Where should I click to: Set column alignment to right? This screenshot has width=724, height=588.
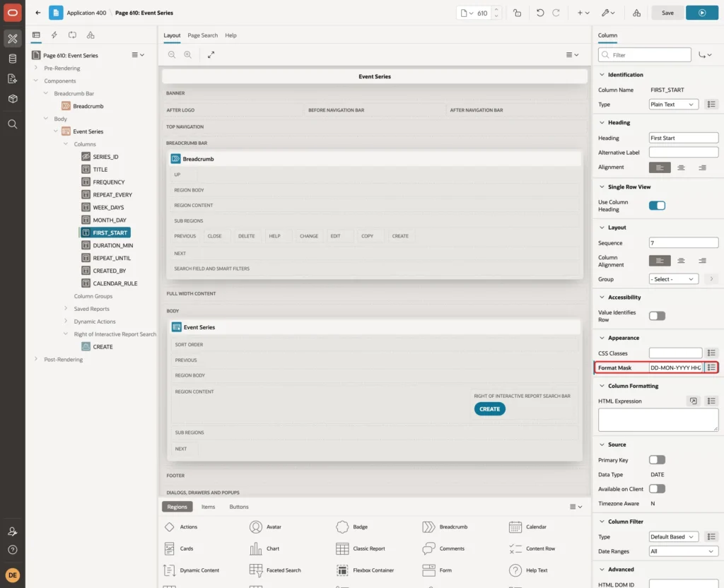coord(702,261)
